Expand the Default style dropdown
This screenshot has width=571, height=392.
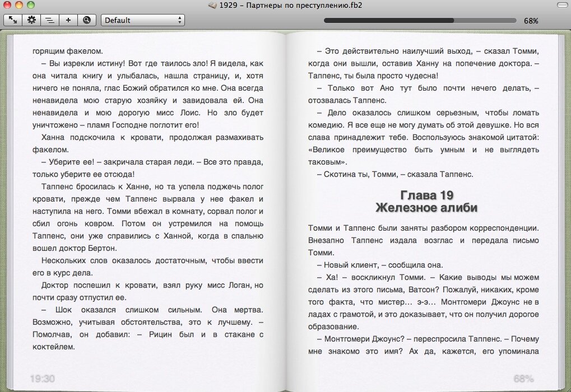click(x=143, y=20)
